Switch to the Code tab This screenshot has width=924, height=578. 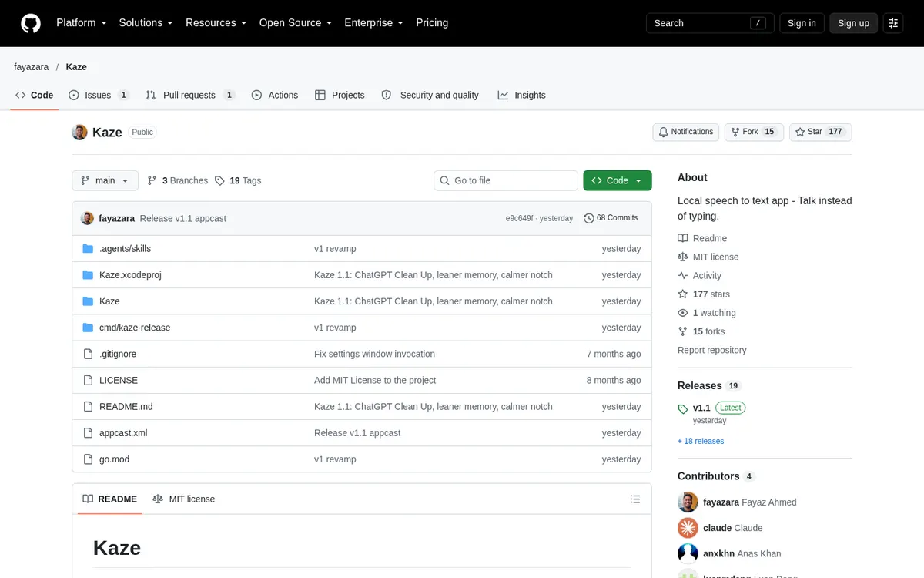point(35,96)
